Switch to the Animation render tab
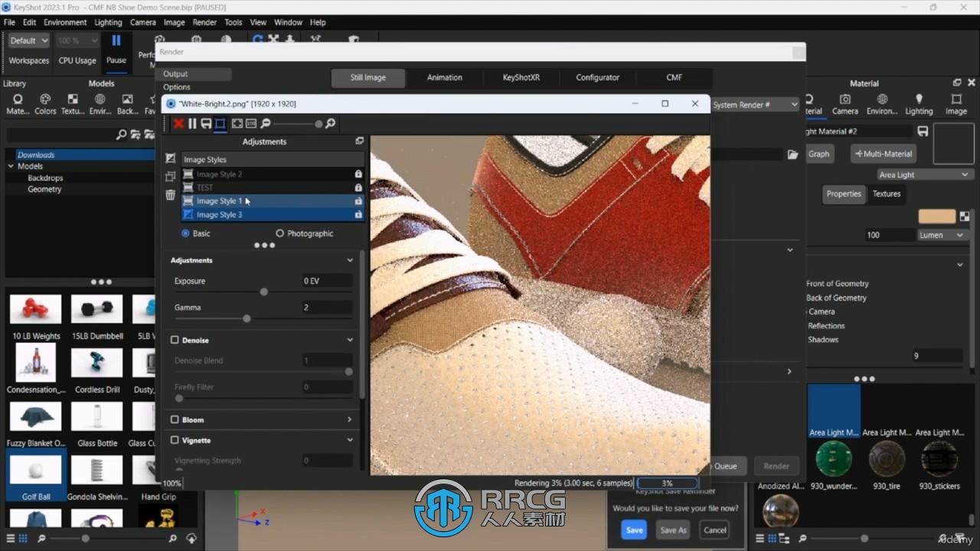The height and width of the screenshot is (551, 980). pyautogui.click(x=445, y=77)
